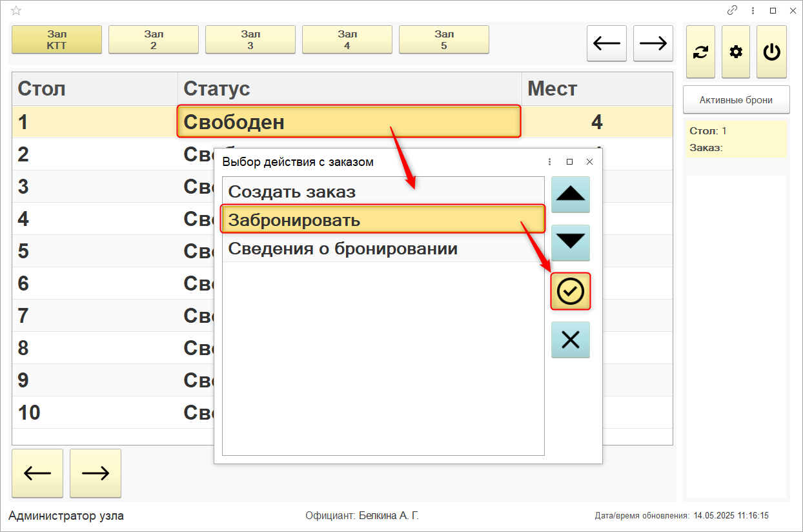
Task: Click the link icon in title bar
Action: pos(732,10)
